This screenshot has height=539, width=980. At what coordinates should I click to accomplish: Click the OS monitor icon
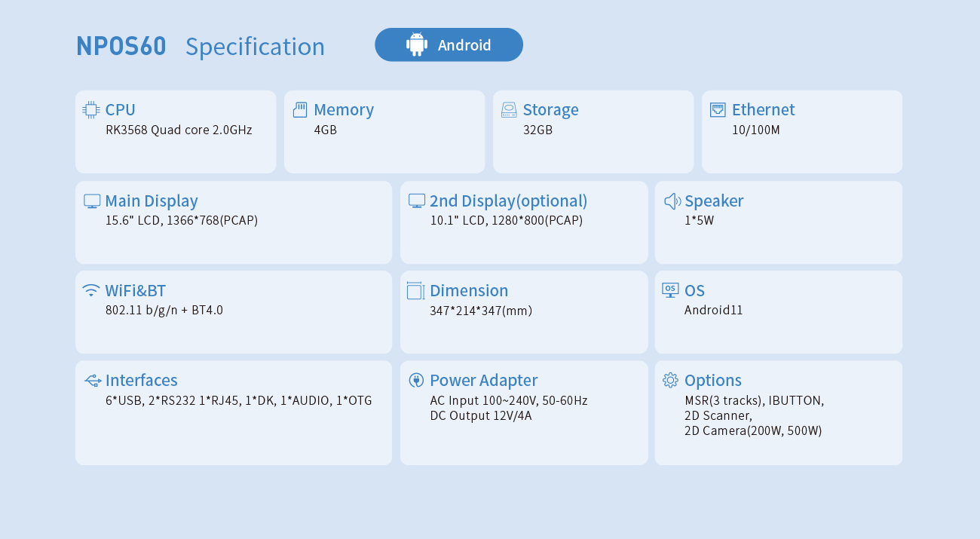point(670,290)
